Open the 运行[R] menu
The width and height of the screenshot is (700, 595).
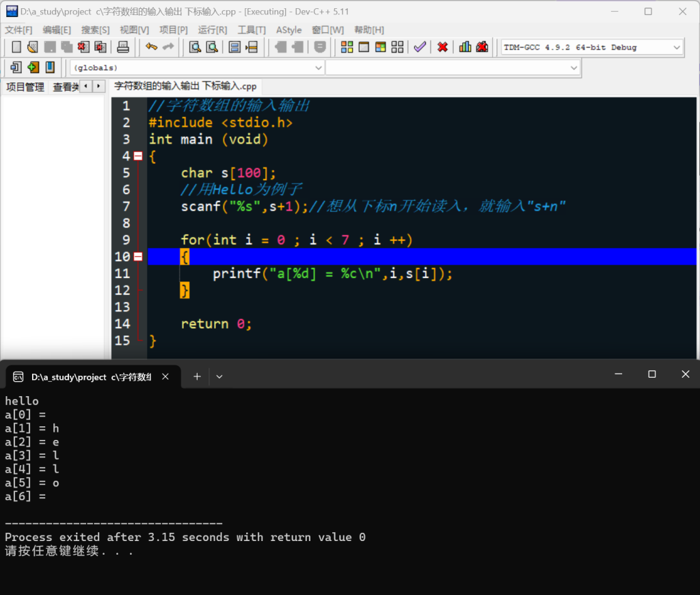213,30
